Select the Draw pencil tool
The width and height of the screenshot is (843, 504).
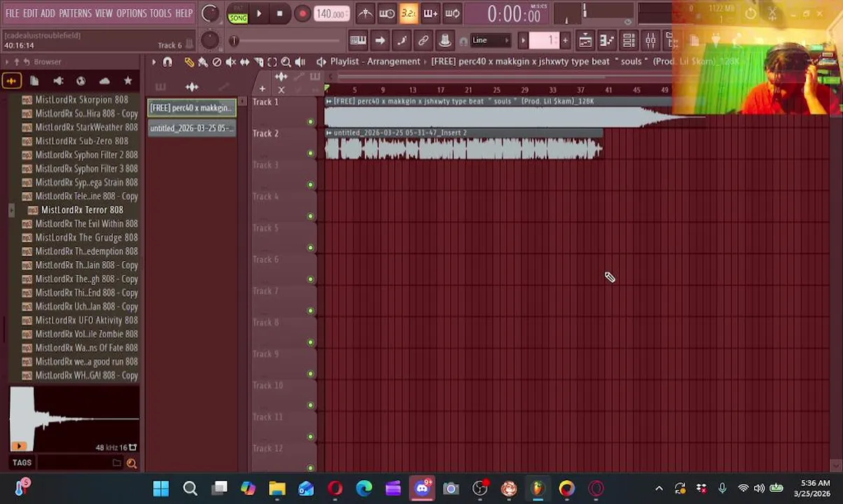[189, 62]
